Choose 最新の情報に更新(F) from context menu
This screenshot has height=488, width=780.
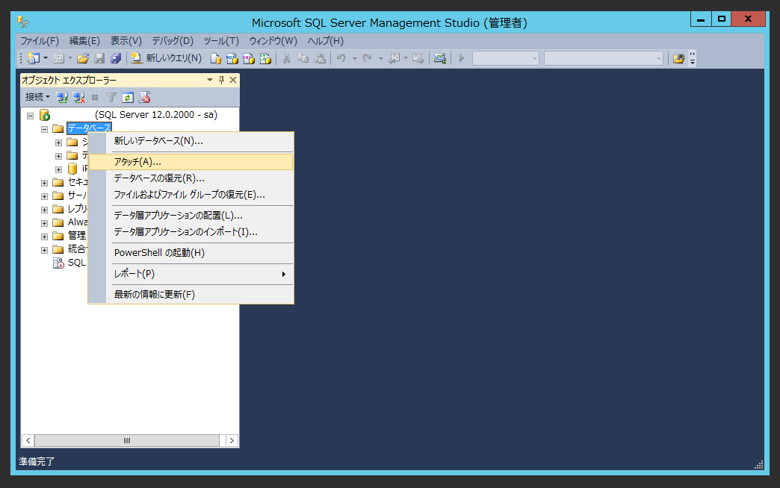[191, 294]
